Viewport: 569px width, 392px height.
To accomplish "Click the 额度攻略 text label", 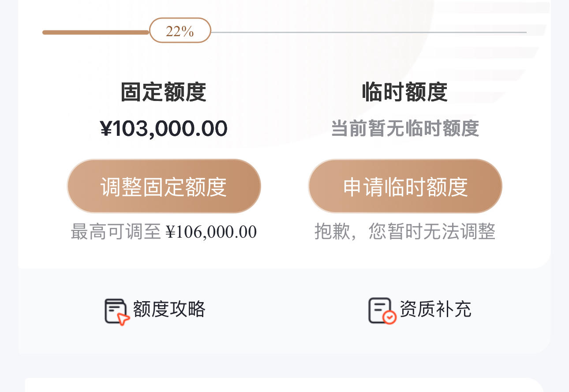I will pos(169,310).
